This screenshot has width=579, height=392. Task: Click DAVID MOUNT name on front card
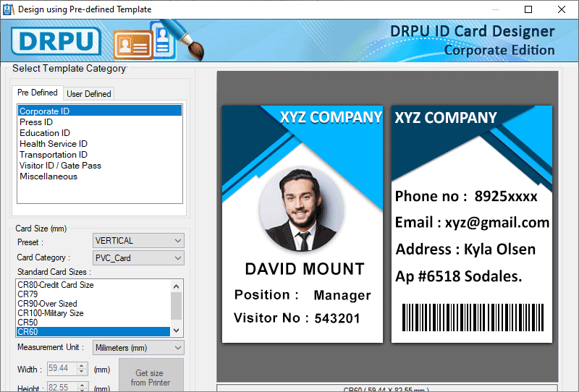[x=305, y=269]
